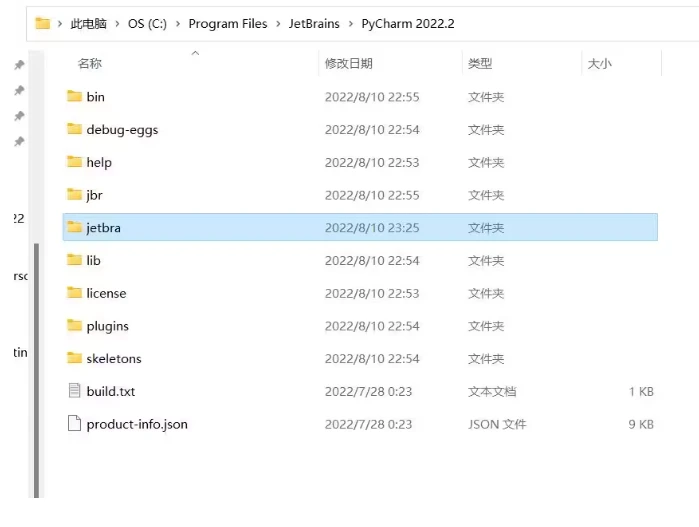Click the "build.txt" file name

[x=111, y=391]
